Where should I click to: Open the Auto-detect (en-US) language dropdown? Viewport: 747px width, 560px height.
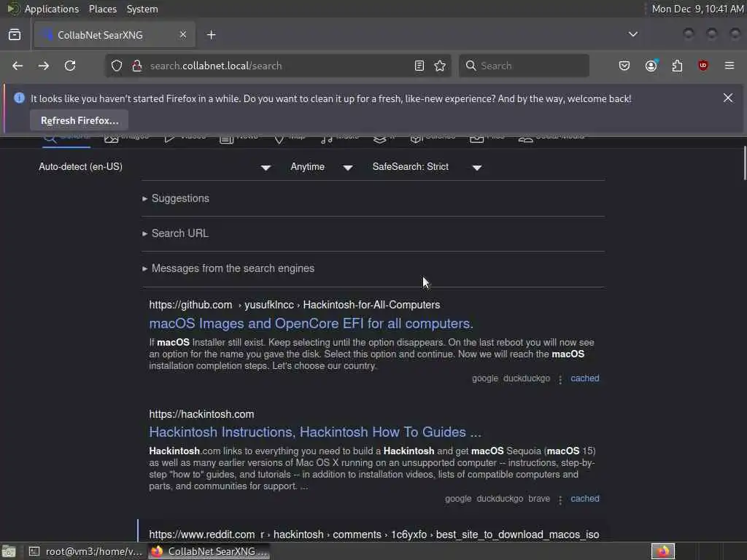pyautogui.click(x=155, y=167)
